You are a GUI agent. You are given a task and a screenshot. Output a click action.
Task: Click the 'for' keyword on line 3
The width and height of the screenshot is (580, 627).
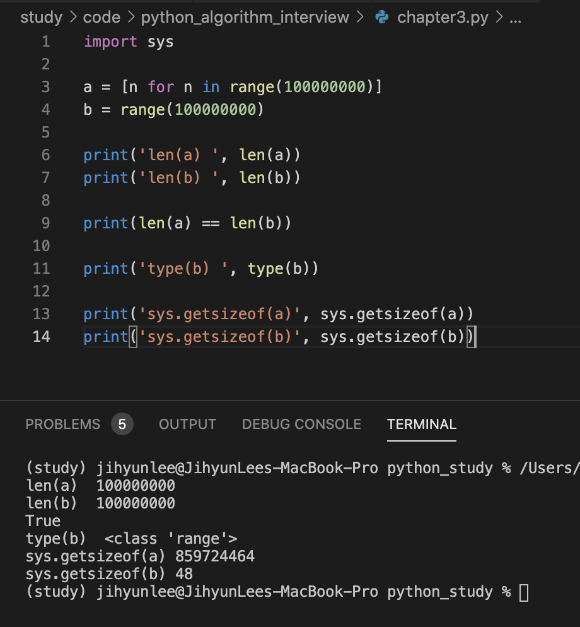pyautogui.click(x=161, y=87)
